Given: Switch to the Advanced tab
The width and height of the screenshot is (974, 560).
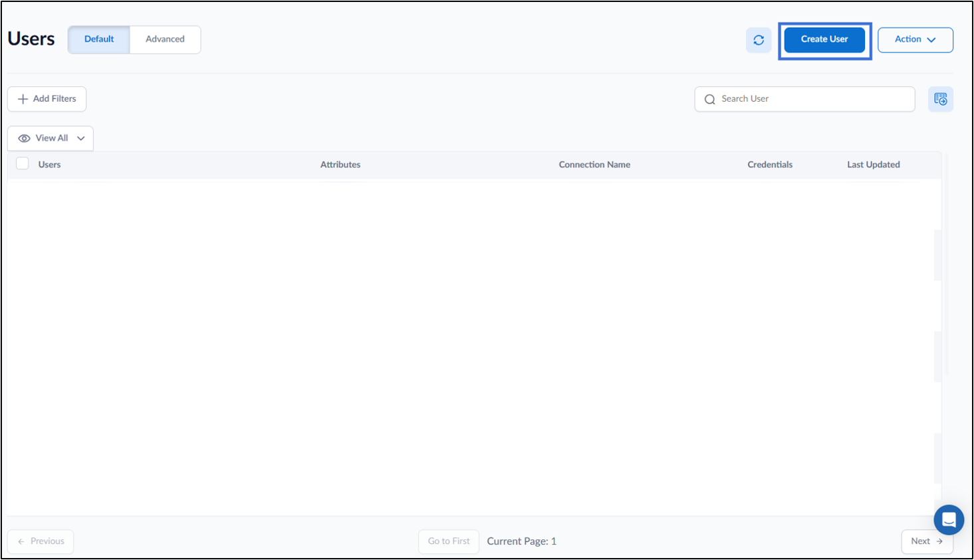Looking at the screenshot, I should 165,39.
